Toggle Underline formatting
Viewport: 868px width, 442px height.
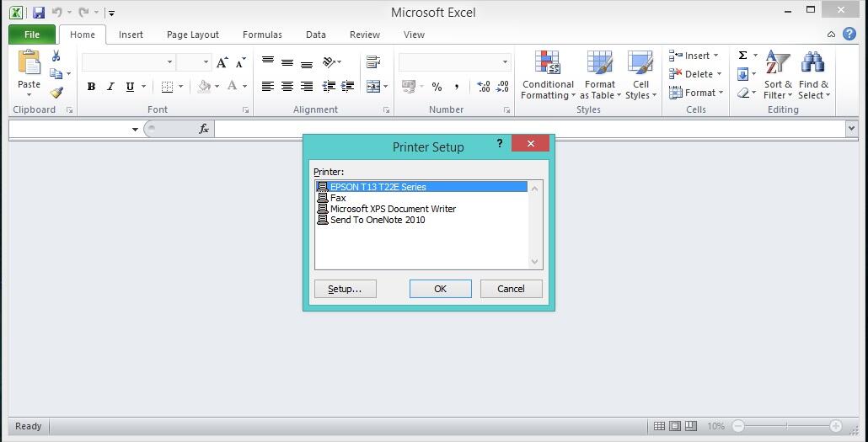[130, 87]
